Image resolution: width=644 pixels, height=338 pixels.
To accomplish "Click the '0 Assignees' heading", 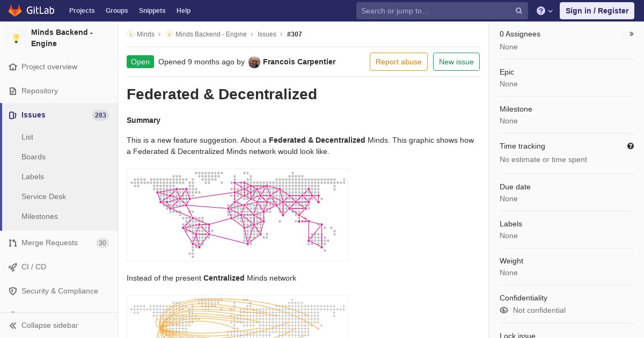I will tap(520, 34).
